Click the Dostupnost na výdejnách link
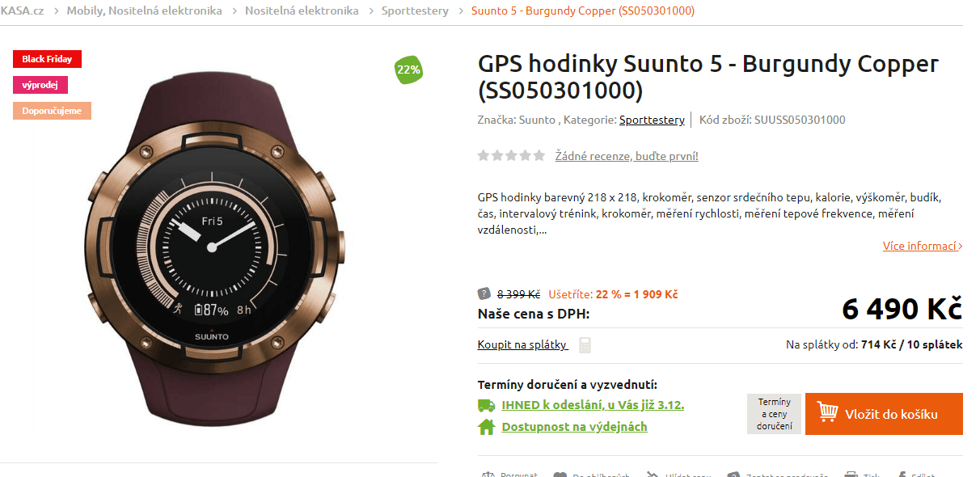The height and width of the screenshot is (477, 980). pyautogui.click(x=574, y=427)
